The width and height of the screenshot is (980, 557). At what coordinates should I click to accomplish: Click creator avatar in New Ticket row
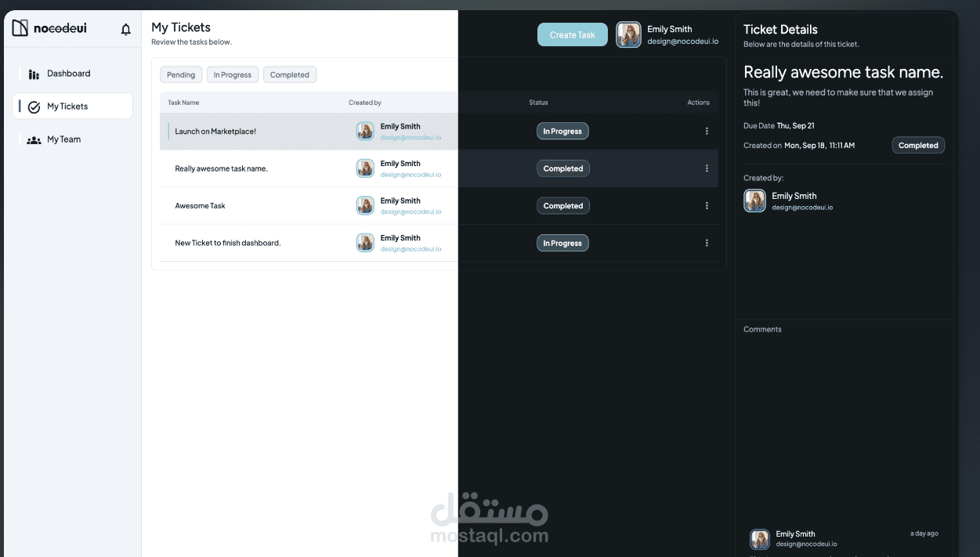point(365,243)
